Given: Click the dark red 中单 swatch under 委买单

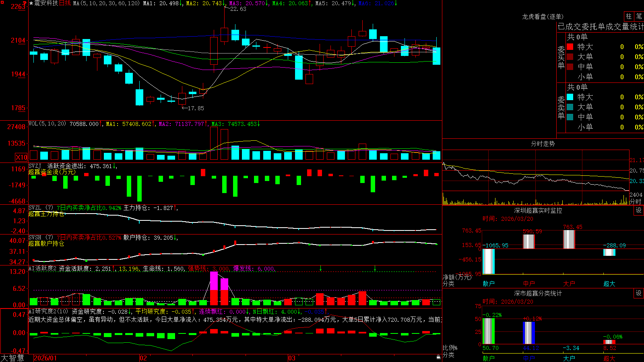Looking at the screenshot, I should (x=570, y=67).
